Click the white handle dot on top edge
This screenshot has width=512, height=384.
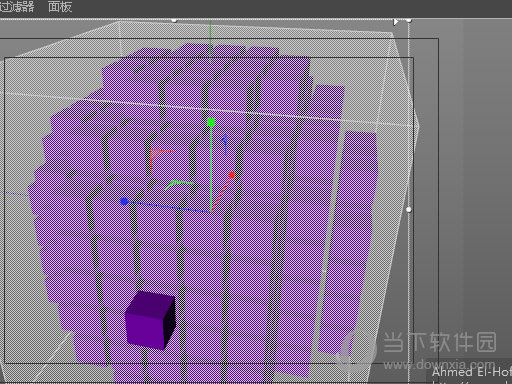pyautogui.click(x=174, y=20)
